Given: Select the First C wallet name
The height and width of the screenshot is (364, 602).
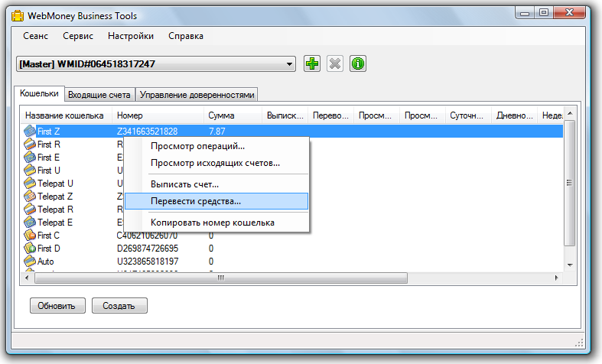Looking at the screenshot, I should coord(48,236).
